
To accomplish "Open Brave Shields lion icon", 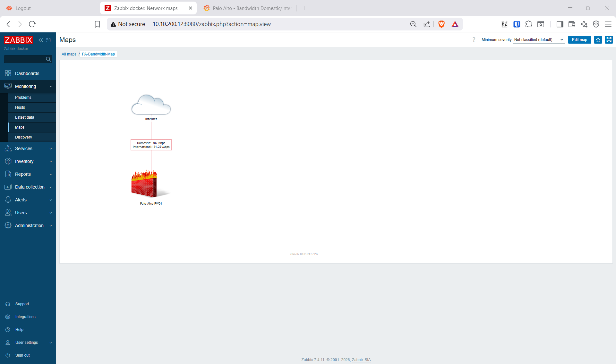I will click(441, 24).
